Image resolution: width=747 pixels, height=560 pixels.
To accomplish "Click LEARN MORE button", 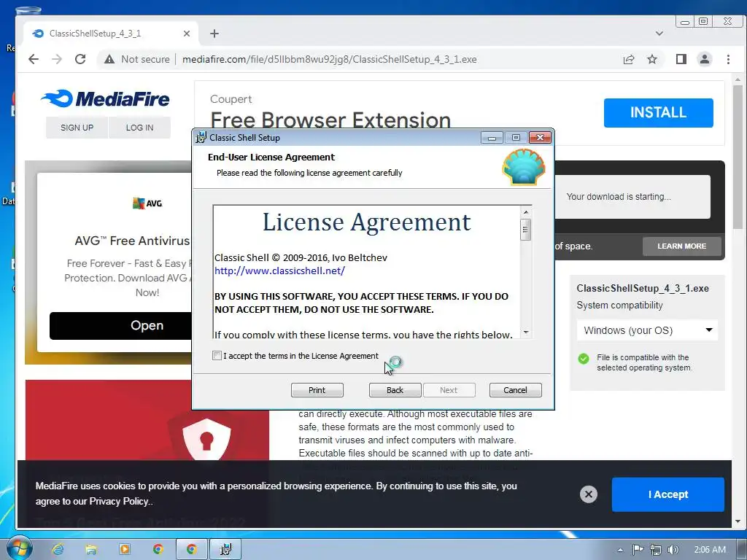I will (x=682, y=246).
